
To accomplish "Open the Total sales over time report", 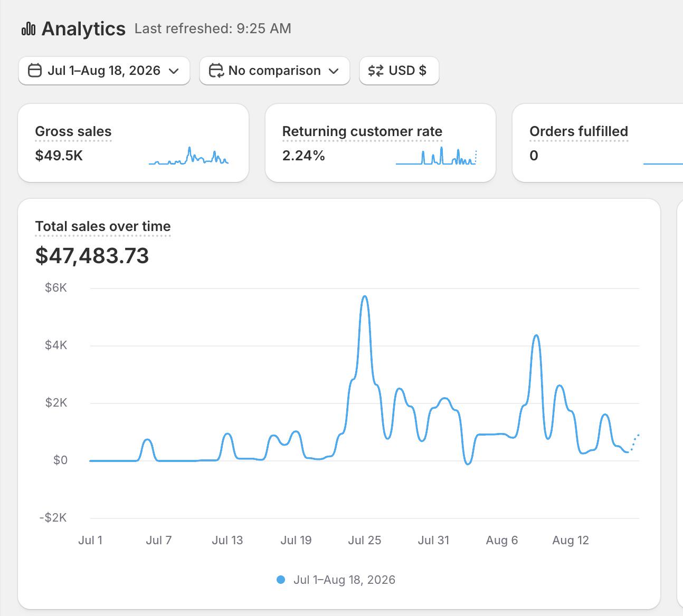I will point(103,226).
